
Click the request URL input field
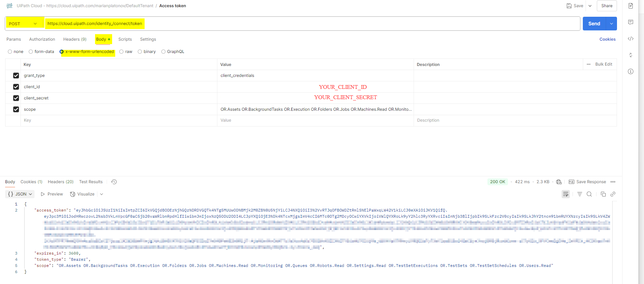[x=312, y=24]
